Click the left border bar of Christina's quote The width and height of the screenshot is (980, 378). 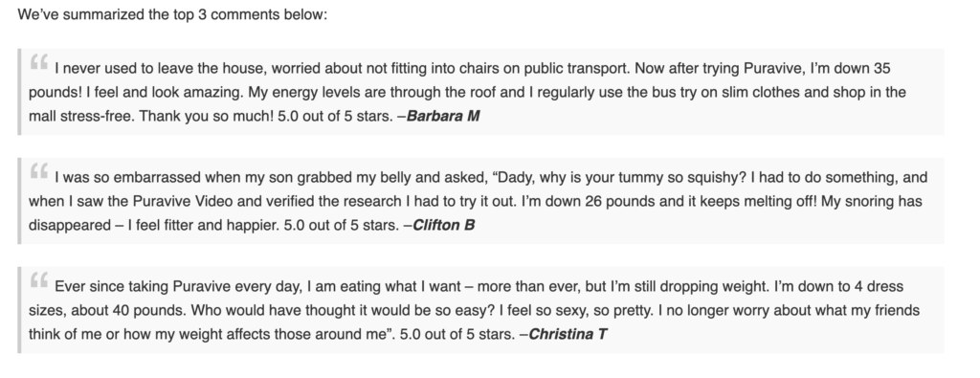click(x=19, y=310)
